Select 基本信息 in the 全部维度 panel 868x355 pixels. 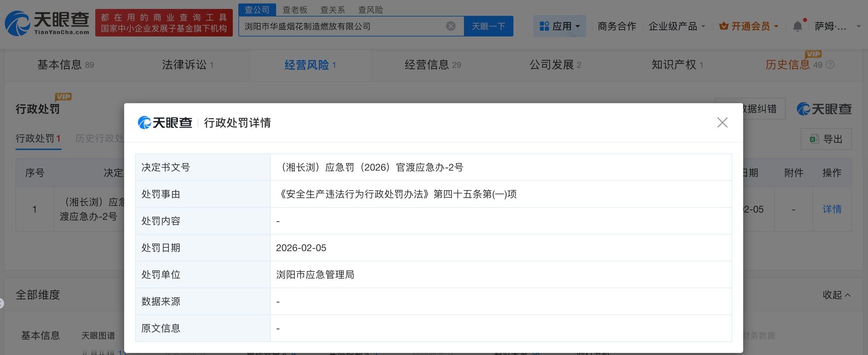41,335
